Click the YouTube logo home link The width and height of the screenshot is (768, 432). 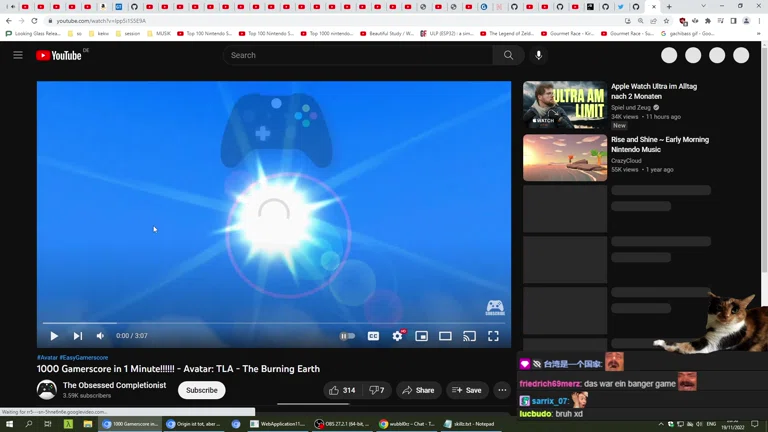coord(59,55)
